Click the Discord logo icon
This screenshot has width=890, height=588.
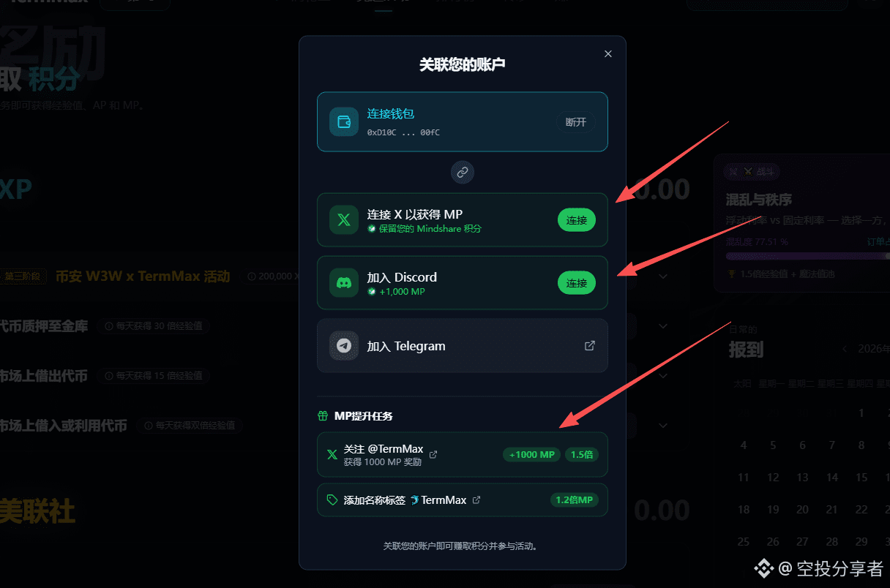[x=343, y=282]
